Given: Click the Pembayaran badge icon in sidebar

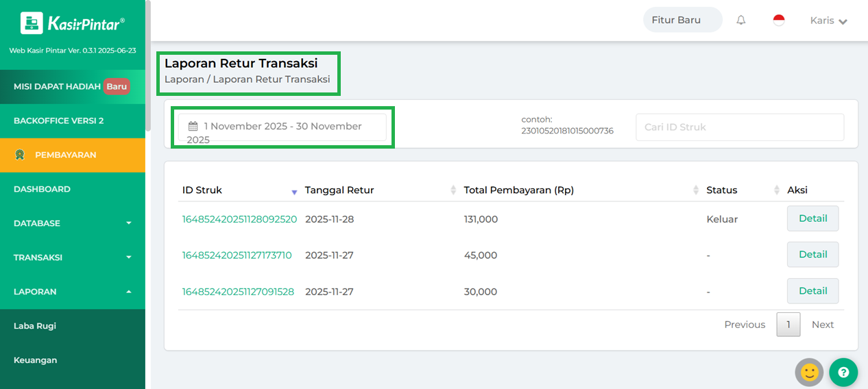Looking at the screenshot, I should [21, 155].
